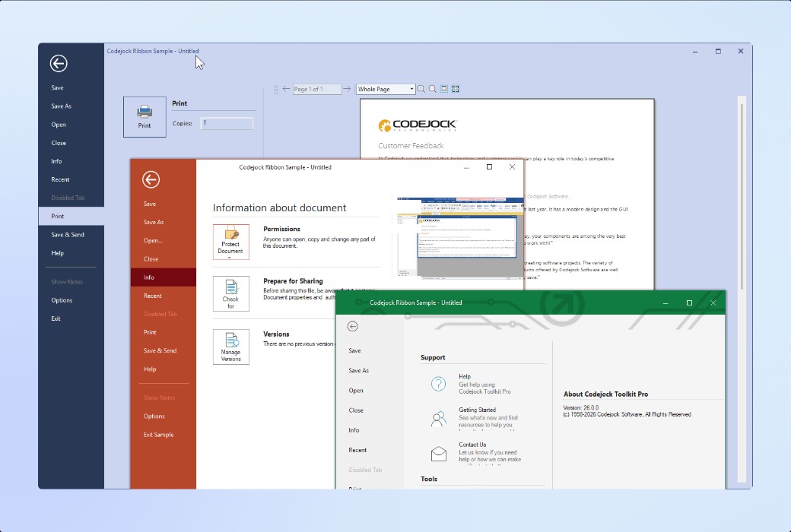Switch preview to multiple pages view

pos(456,89)
